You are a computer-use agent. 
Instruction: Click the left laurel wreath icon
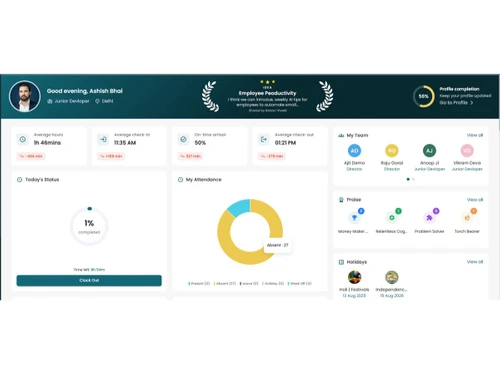[211, 96]
